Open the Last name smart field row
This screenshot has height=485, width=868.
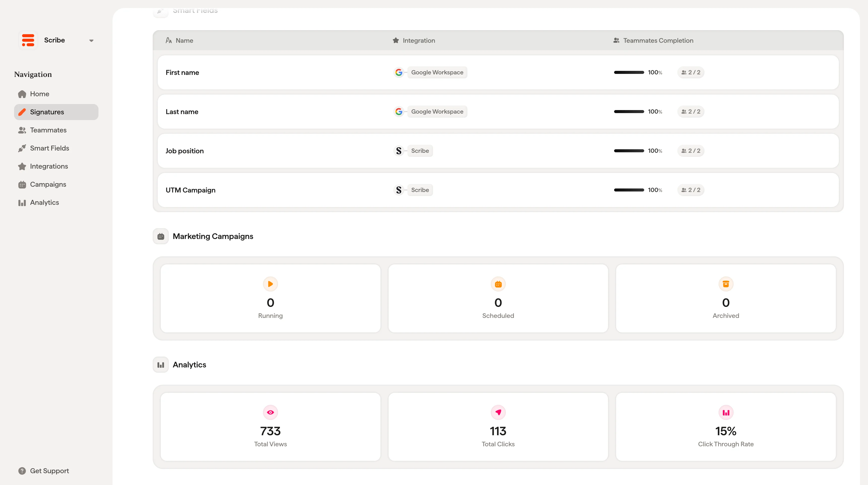pos(498,112)
